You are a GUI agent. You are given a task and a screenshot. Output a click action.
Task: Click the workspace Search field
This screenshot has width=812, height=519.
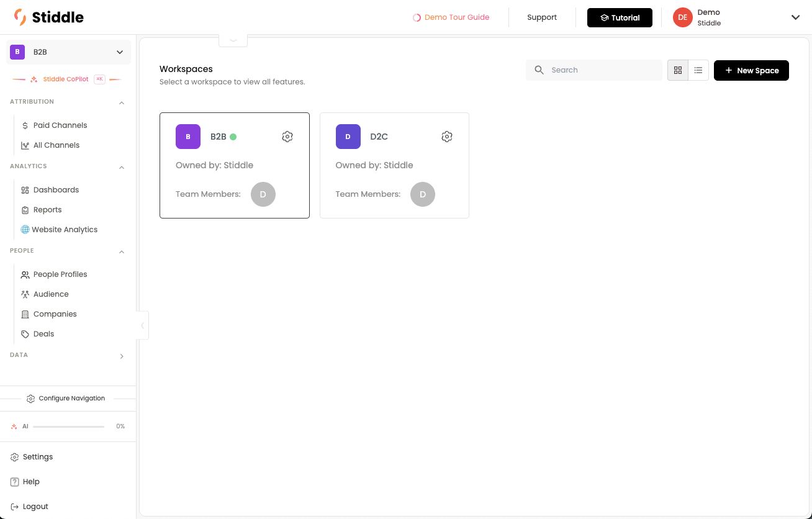tap(594, 70)
